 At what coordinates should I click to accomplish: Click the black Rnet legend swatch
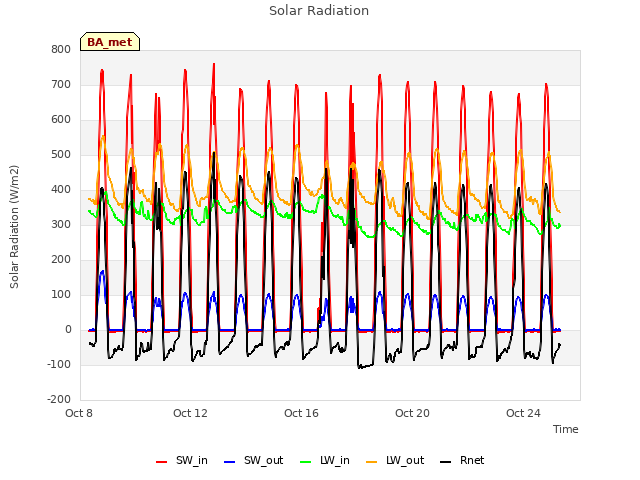tap(446, 462)
